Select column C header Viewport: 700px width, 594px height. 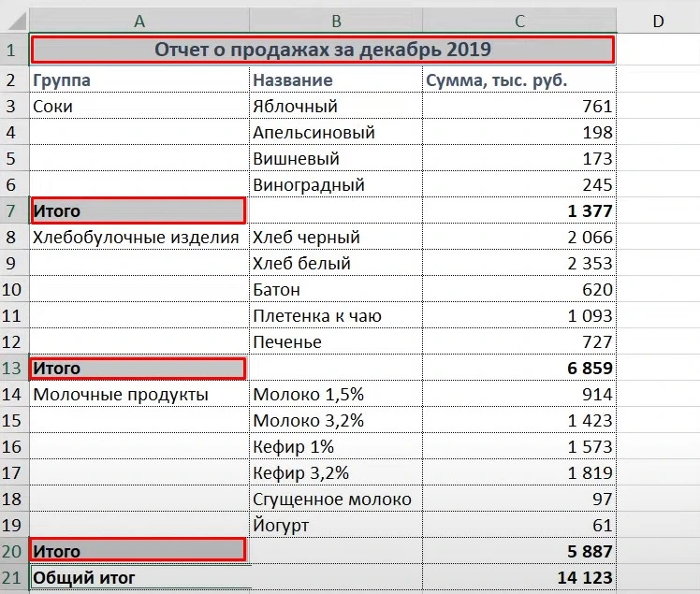pyautogui.click(x=519, y=21)
